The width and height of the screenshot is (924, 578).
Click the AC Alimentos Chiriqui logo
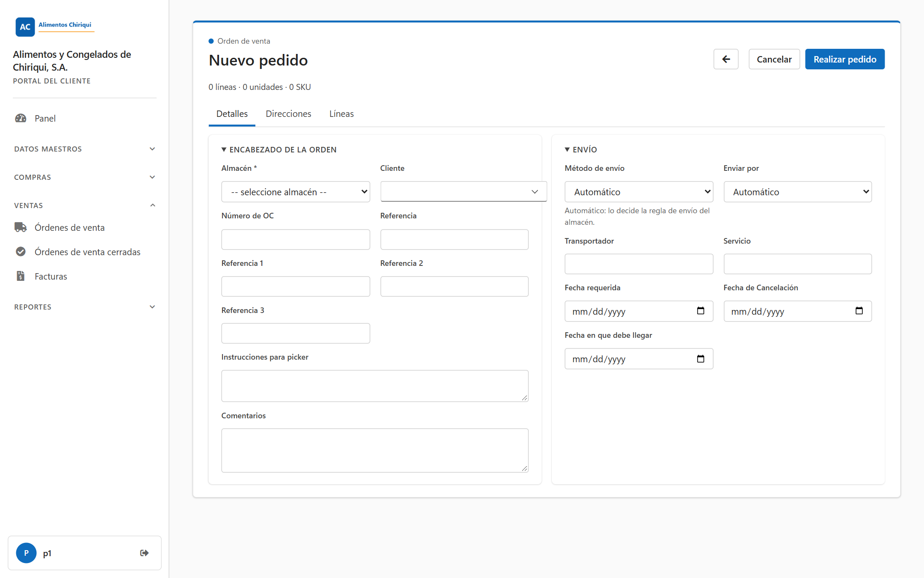tap(55, 27)
